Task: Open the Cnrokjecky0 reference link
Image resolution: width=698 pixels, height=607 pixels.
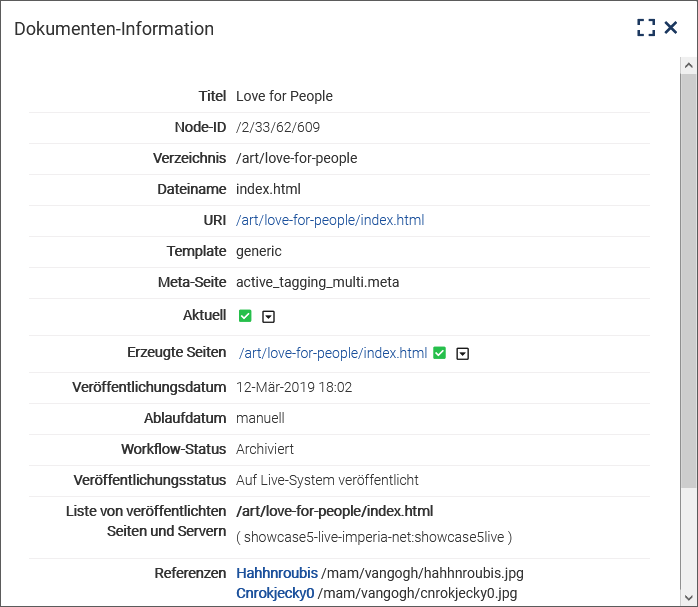Action: click(275, 593)
